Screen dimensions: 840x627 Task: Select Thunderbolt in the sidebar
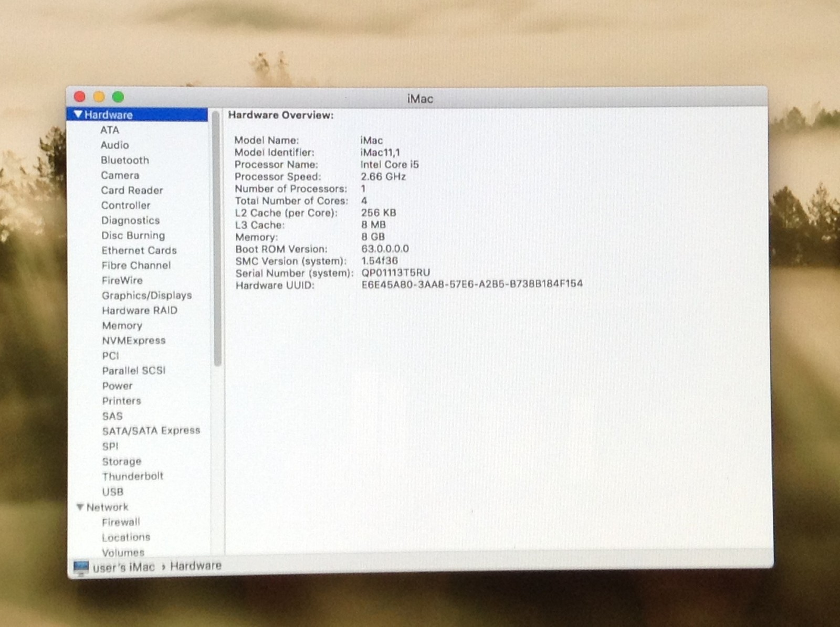point(133,476)
